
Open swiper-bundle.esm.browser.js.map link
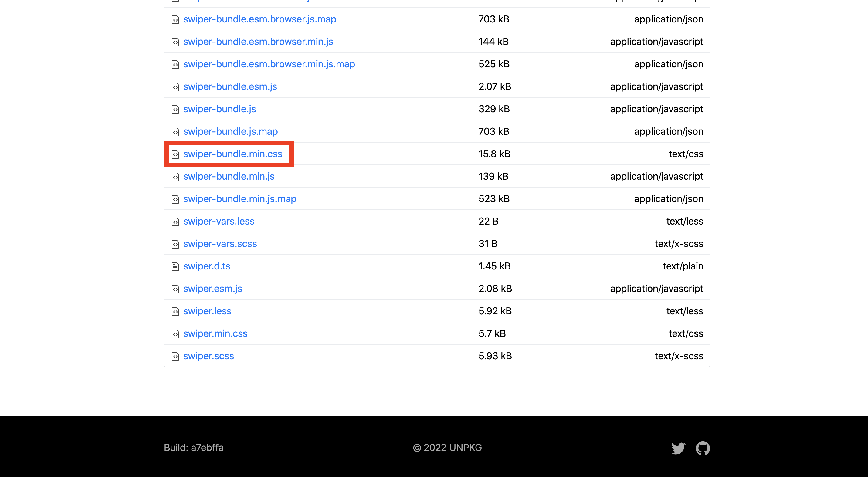(x=259, y=19)
